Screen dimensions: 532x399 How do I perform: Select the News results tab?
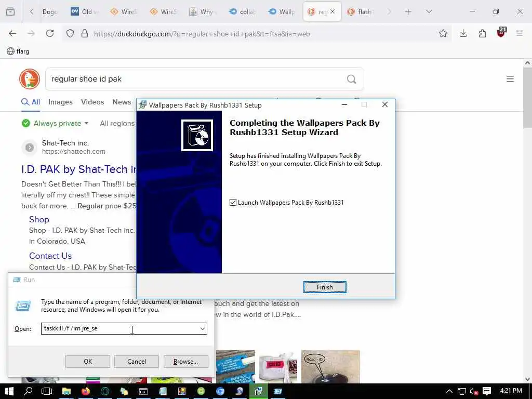pyautogui.click(x=122, y=102)
